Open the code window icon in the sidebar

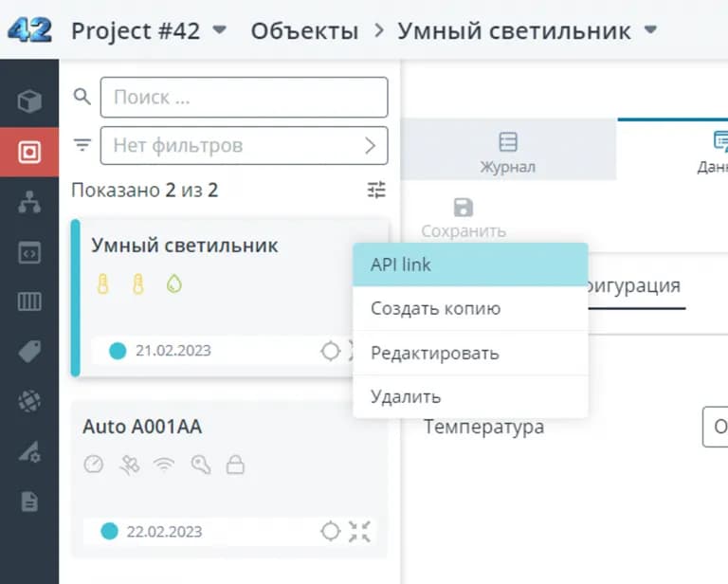[29, 253]
